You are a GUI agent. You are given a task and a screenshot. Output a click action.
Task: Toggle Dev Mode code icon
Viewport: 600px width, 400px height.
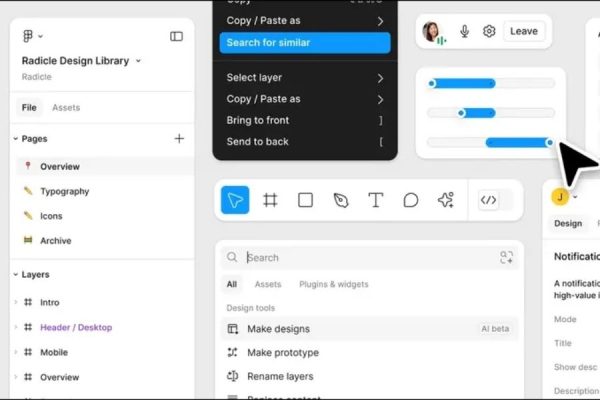tap(488, 200)
